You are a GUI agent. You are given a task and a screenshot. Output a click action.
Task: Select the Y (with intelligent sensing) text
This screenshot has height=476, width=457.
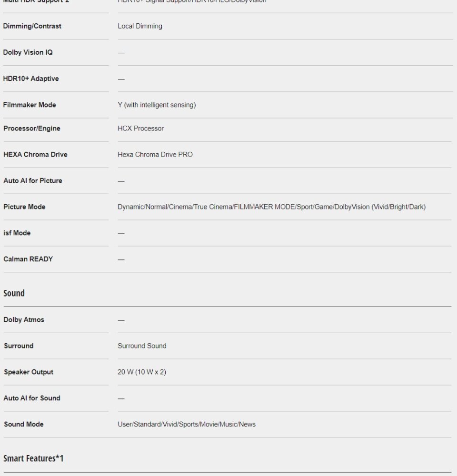[x=157, y=105]
